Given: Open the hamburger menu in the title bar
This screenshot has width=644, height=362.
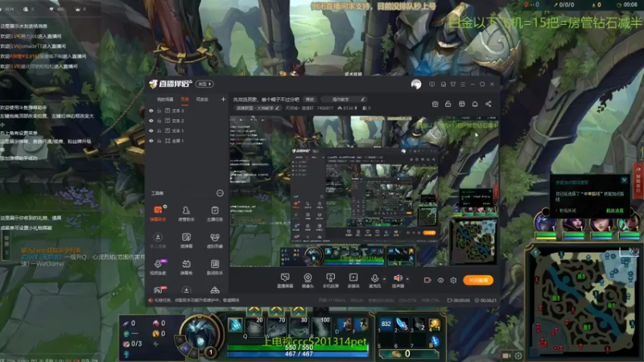Looking at the screenshot, I should [x=463, y=84].
